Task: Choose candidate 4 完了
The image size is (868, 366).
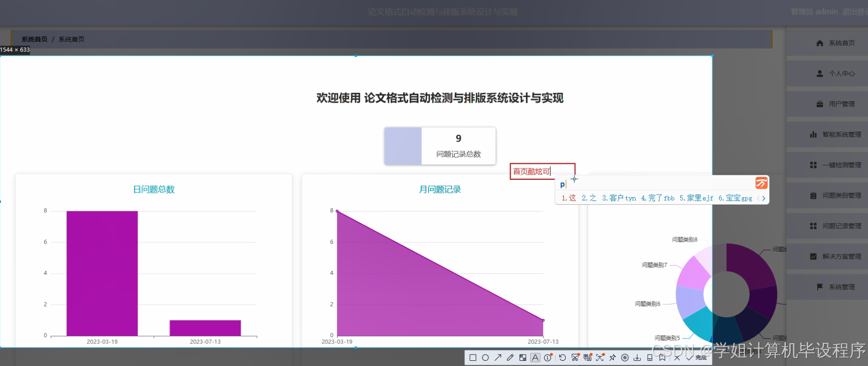Action: coord(658,198)
